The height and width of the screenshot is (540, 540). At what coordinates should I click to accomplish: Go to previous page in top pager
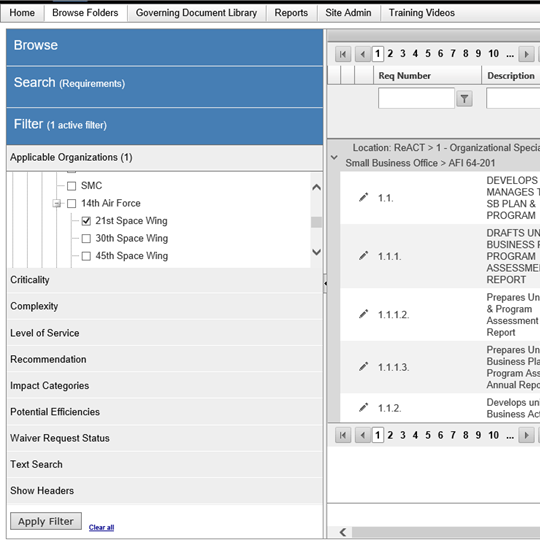[x=363, y=54]
